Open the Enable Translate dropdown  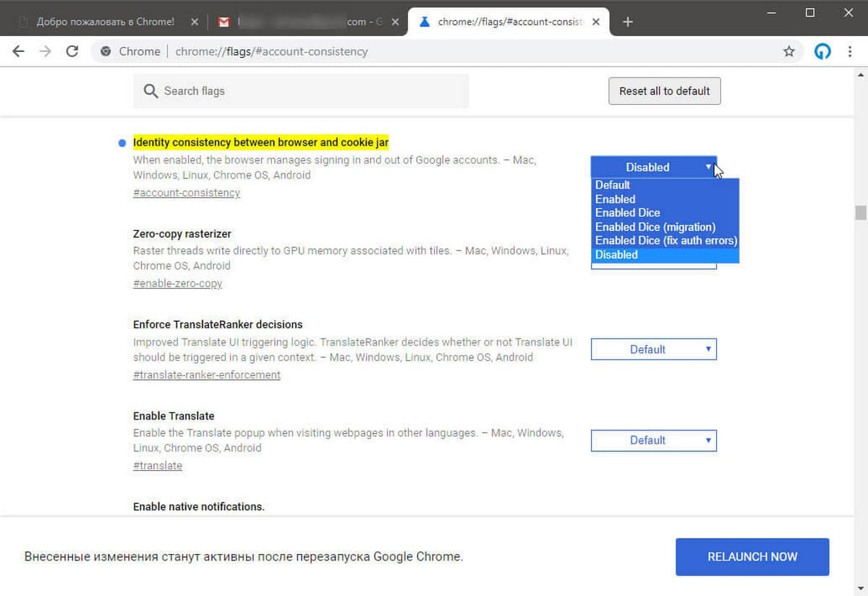coord(654,440)
